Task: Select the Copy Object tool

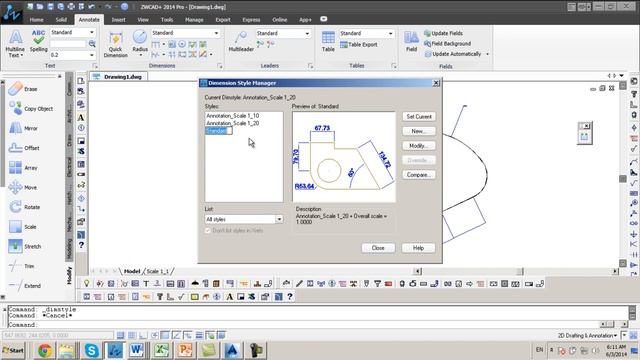Action: pyautogui.click(x=31, y=109)
